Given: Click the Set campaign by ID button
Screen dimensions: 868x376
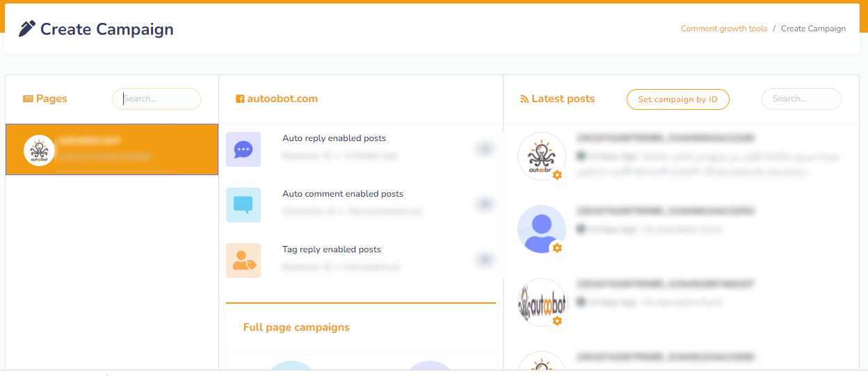Looking at the screenshot, I should pyautogui.click(x=677, y=99).
